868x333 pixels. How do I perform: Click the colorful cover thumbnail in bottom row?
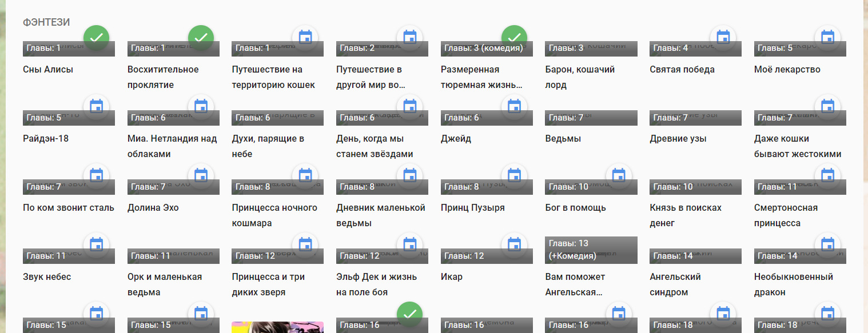277,327
